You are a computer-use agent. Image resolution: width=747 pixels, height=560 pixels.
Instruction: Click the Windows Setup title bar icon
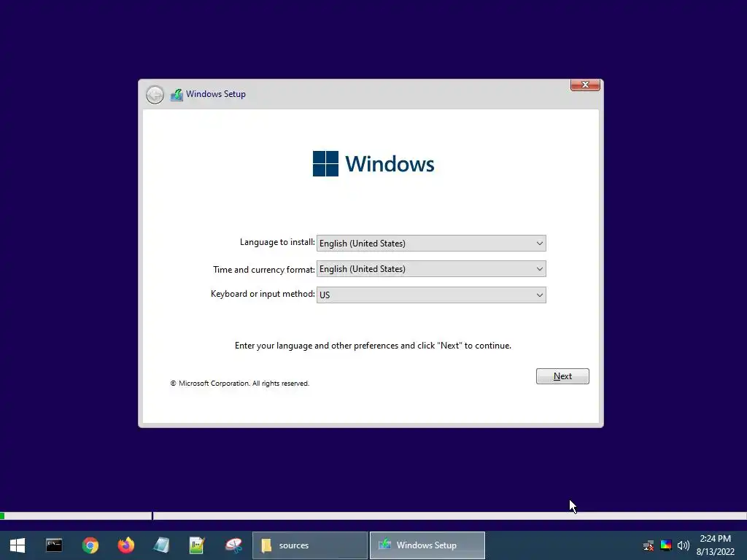[177, 94]
